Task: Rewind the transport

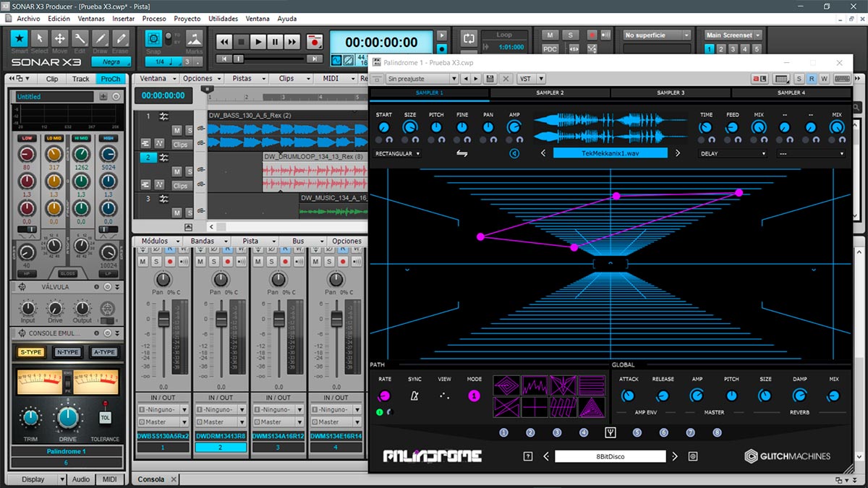Action: pyautogui.click(x=224, y=42)
